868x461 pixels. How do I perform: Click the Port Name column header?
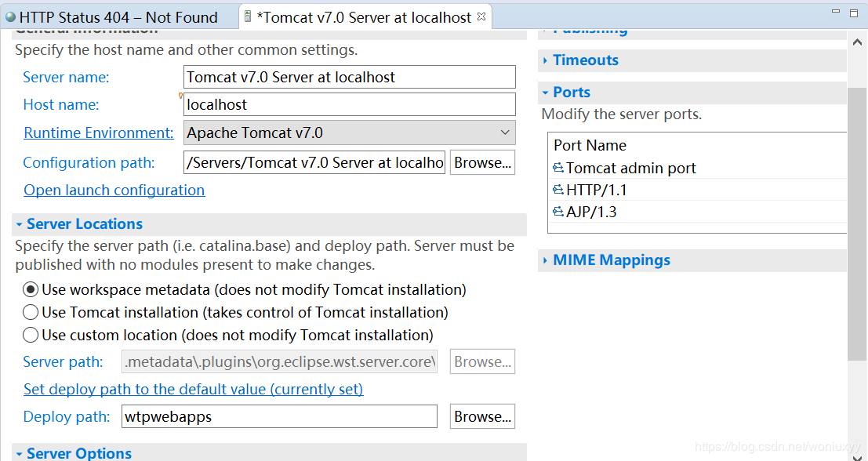[590, 145]
